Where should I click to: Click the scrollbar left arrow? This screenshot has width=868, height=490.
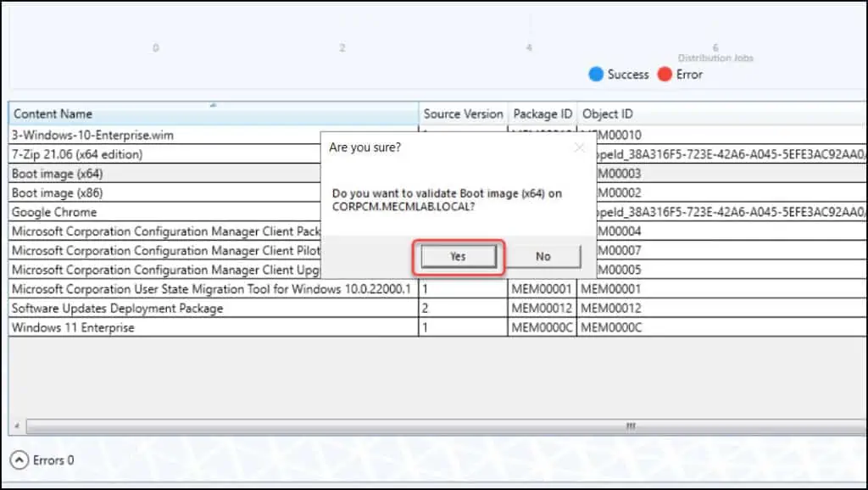coord(17,426)
